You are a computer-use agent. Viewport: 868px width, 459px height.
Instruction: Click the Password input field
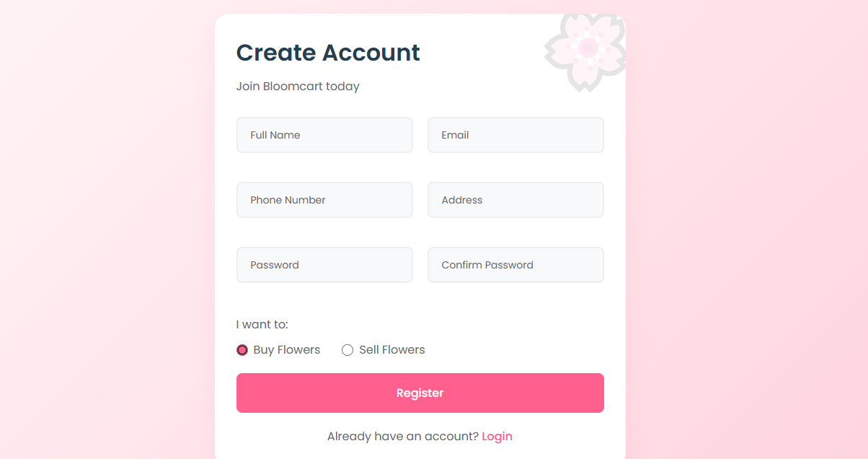pos(324,265)
